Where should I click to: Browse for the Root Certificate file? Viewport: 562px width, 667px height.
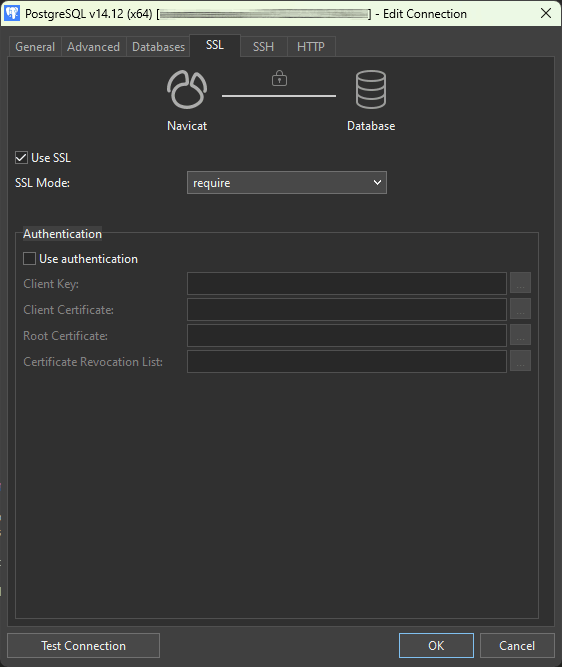[520, 335]
